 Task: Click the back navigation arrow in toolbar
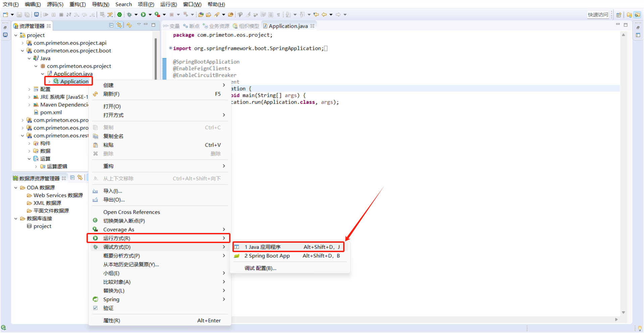click(x=324, y=14)
